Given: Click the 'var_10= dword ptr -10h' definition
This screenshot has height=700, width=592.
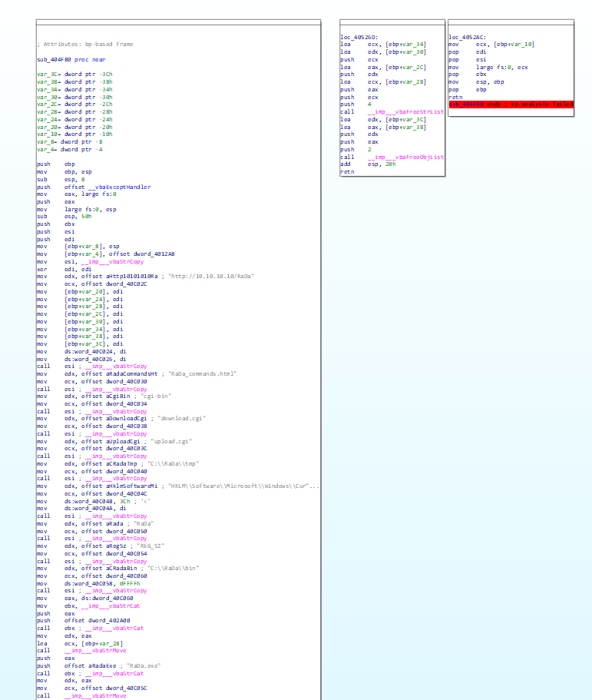Looking at the screenshot, I should click(x=75, y=134).
